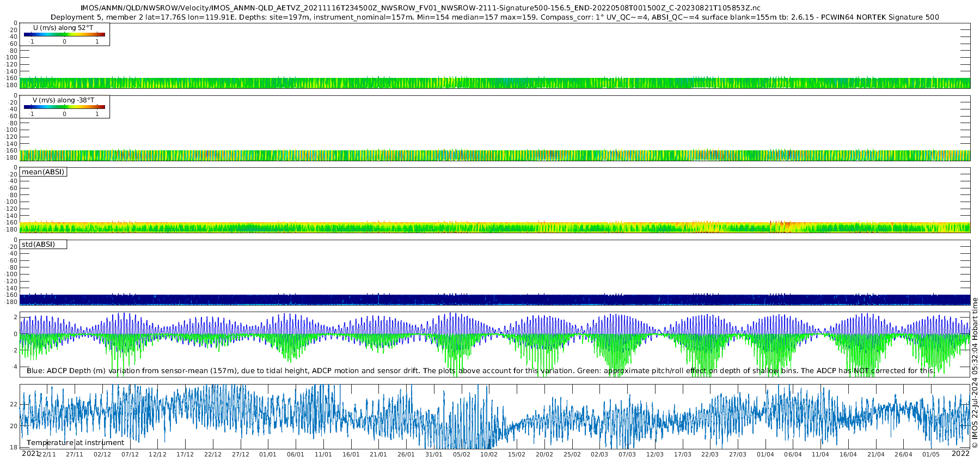The image size is (980, 463).
Task: Click the V velocity colorbar gradient
Action: tap(64, 107)
